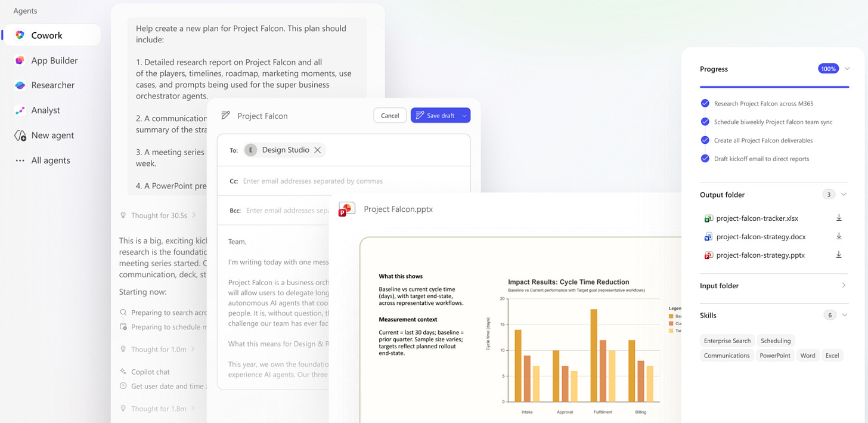
Task: Click the clock icon beside Get user date
Action: (x=123, y=386)
